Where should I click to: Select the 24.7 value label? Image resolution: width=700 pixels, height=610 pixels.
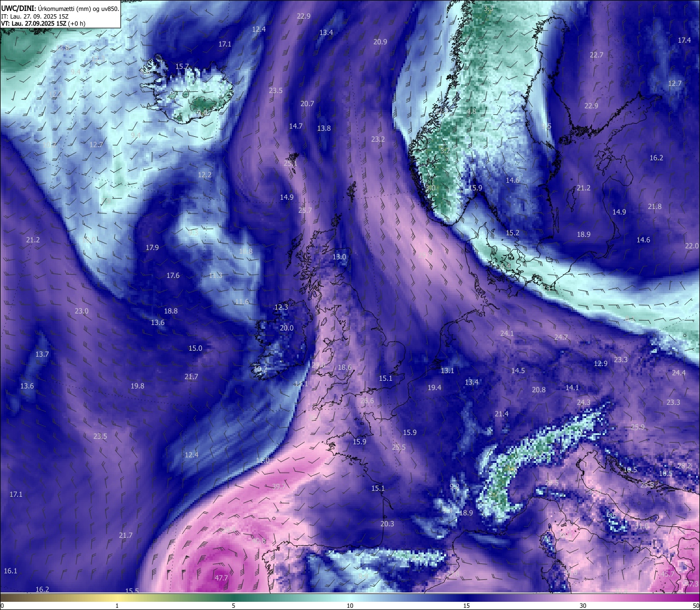tap(561, 337)
